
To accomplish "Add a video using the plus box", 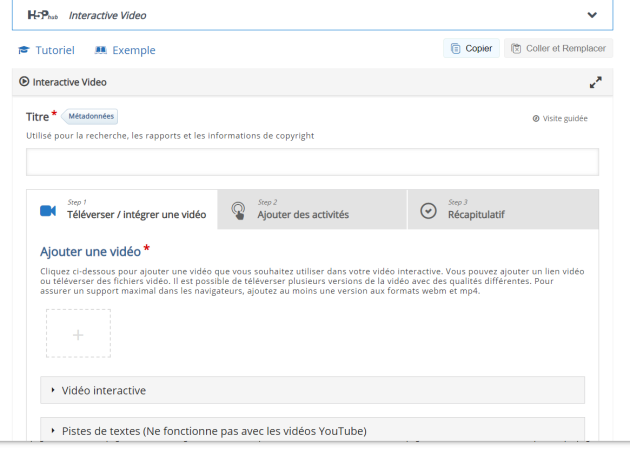I will [x=78, y=334].
